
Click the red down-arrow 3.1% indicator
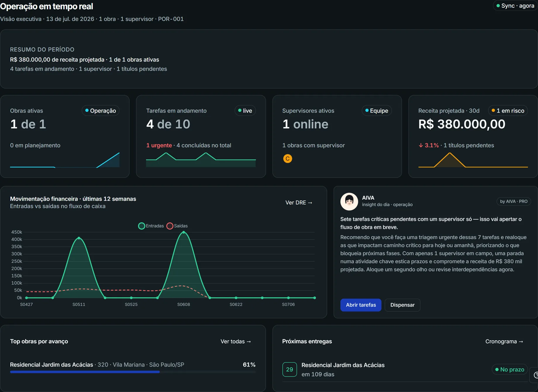(429, 145)
